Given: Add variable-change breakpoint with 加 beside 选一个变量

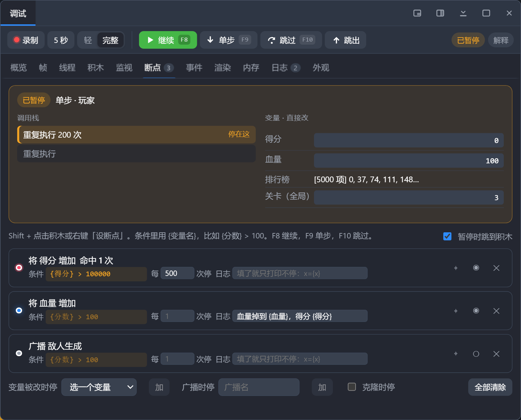Looking at the screenshot, I should tap(159, 387).
